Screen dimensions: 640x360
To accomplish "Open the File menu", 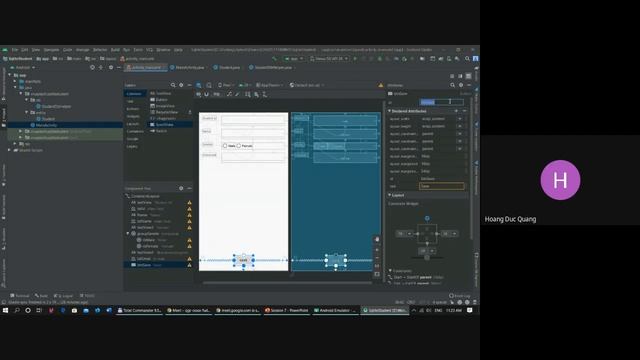I will [x=15, y=50].
